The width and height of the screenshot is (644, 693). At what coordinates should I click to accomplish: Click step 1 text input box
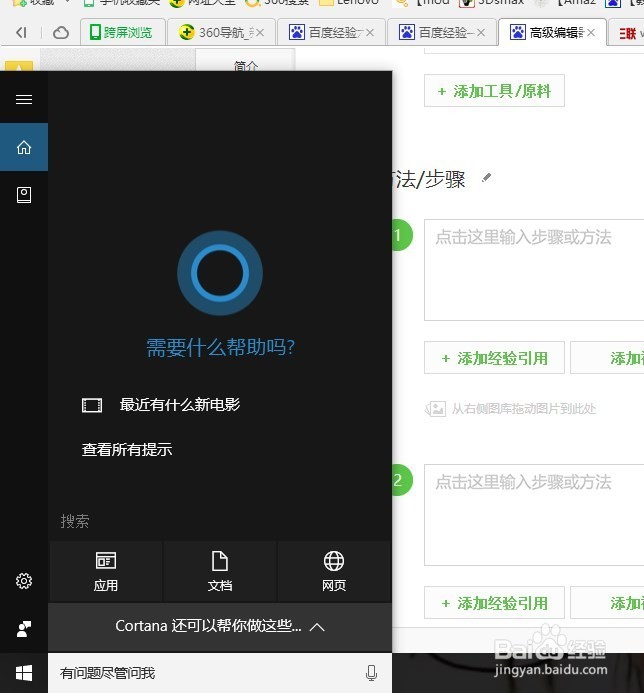point(534,270)
